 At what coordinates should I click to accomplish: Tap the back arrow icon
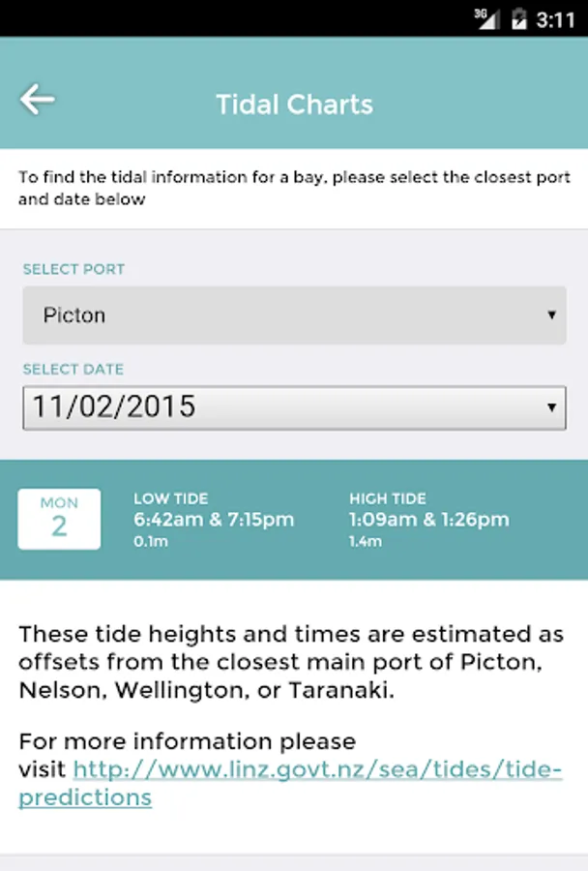[37, 100]
